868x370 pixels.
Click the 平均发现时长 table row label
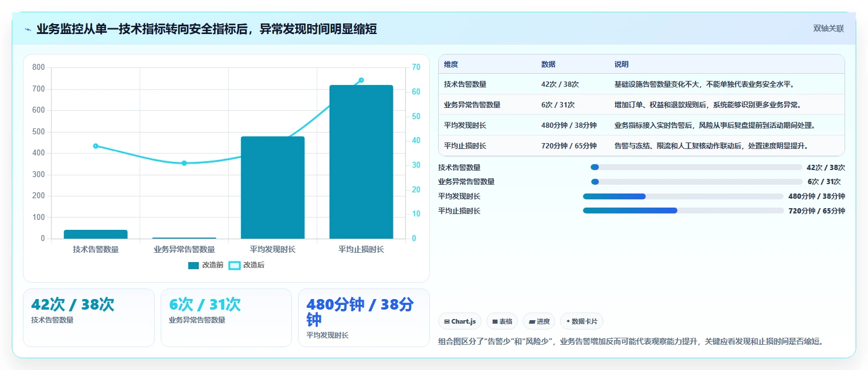(465, 125)
